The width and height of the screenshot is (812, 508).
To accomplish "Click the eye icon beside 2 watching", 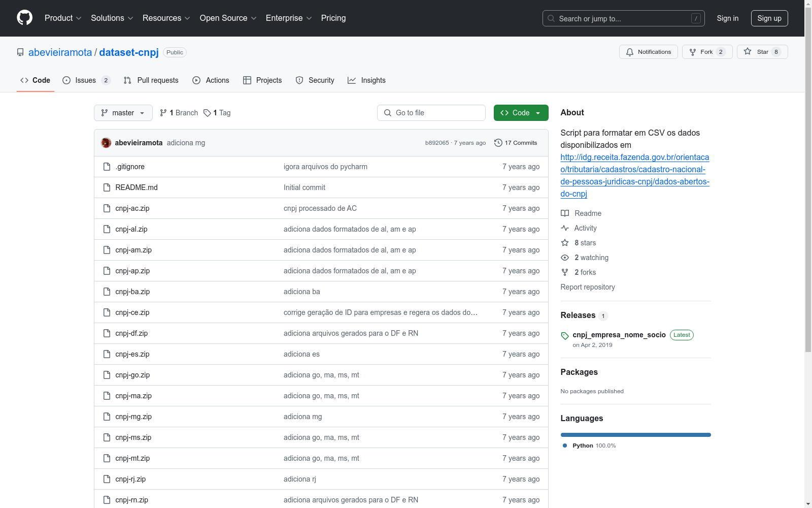I will pyautogui.click(x=565, y=258).
